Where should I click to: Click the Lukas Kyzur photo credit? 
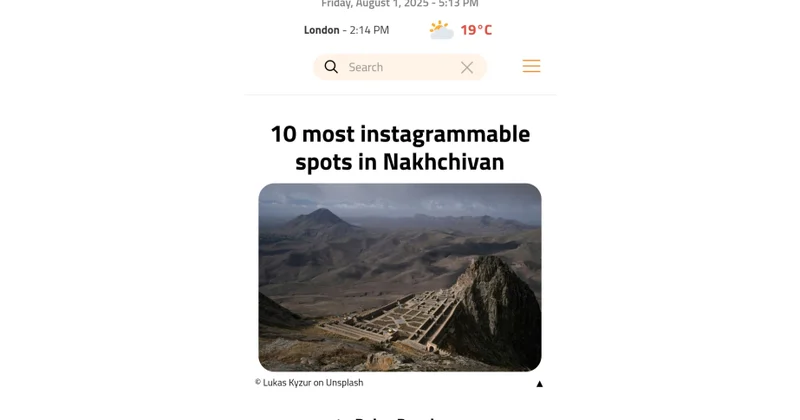coord(287,382)
